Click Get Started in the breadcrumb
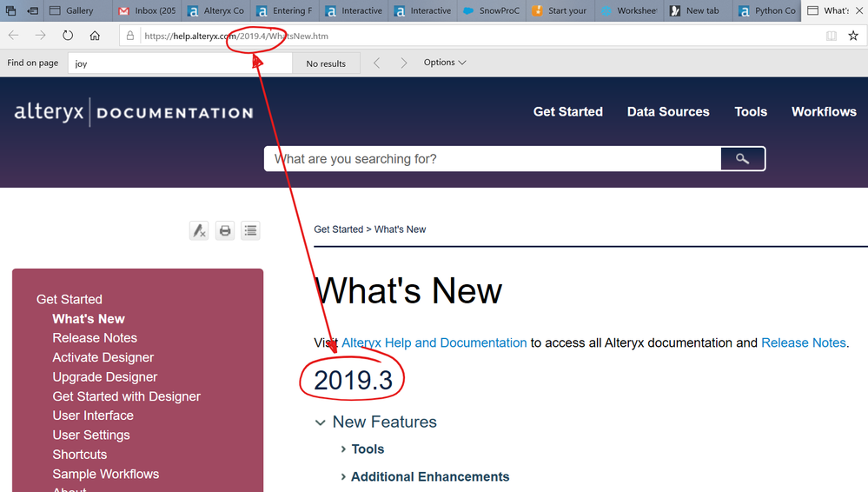The image size is (868, 492). (338, 229)
